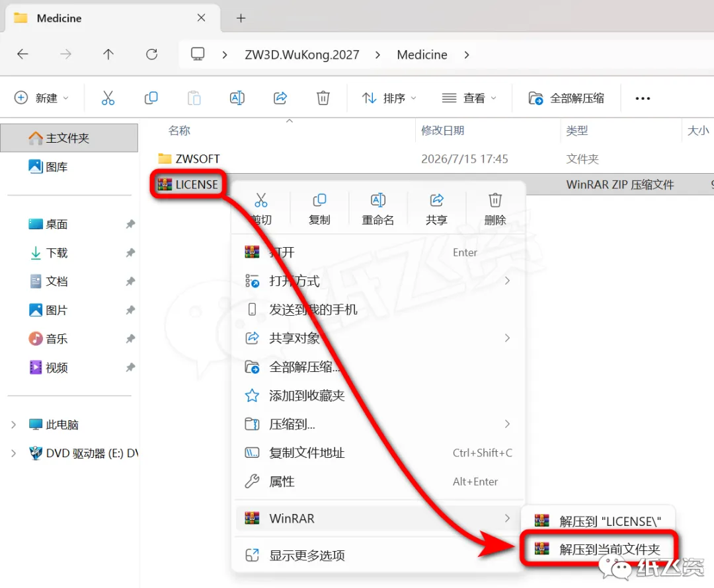Open the WinRAR submenu entry

(378, 519)
